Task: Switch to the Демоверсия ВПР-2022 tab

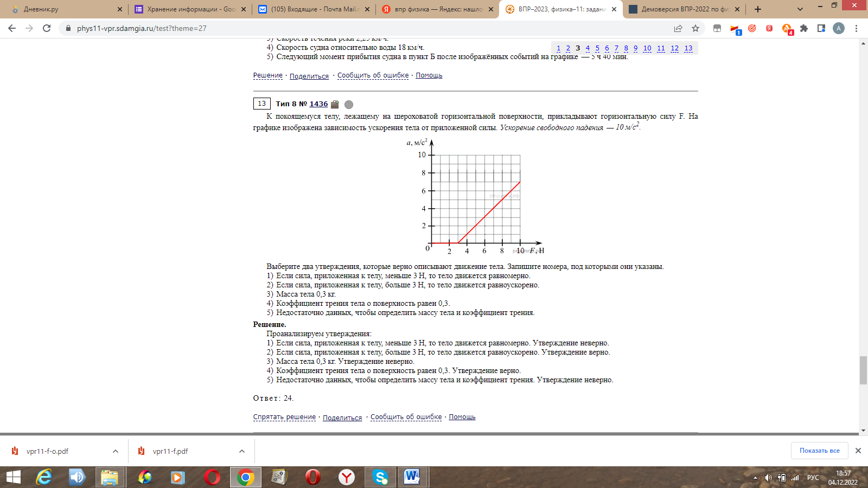Action: [684, 9]
